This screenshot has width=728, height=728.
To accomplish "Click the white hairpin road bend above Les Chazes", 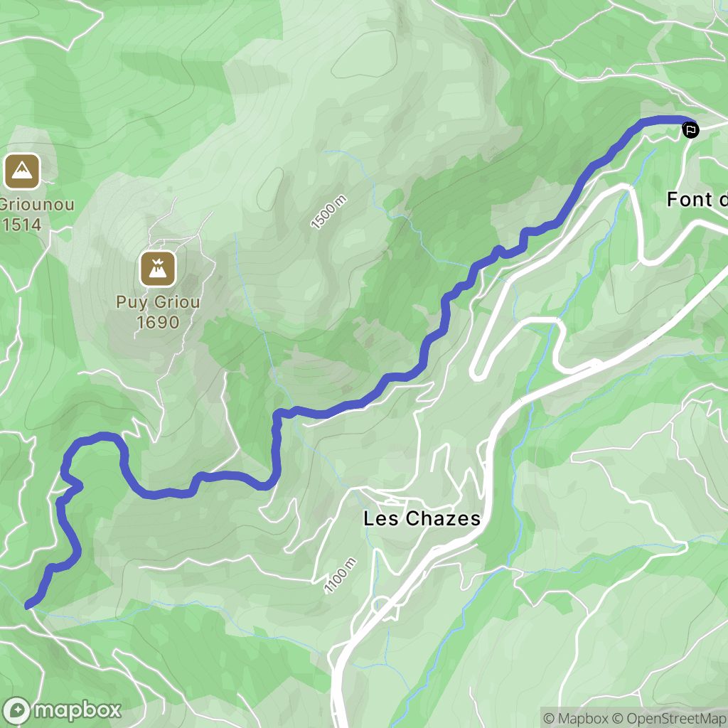I will [478, 373].
